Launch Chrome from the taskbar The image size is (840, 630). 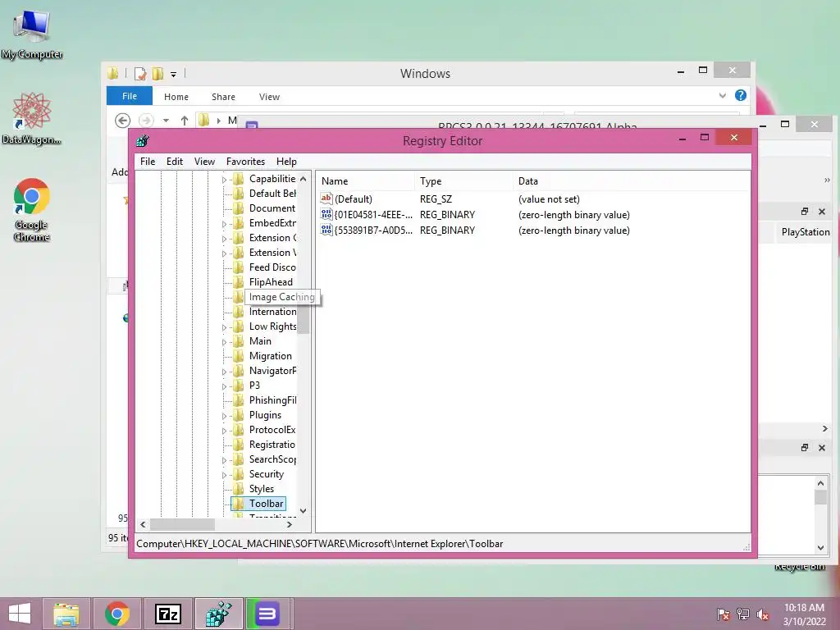pos(117,614)
